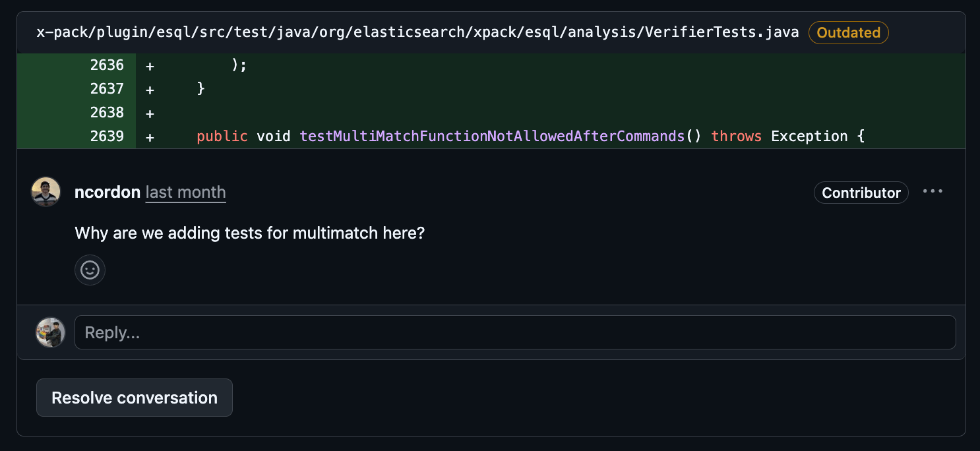Viewport: 980px width, 451px height.
Task: Click the comment text about multimatch tests
Action: tap(249, 233)
